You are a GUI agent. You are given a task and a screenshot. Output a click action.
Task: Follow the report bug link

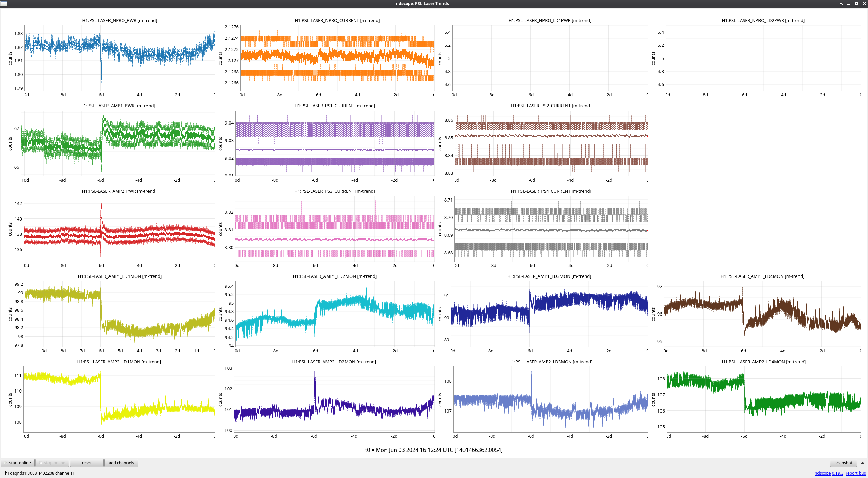(x=855, y=473)
